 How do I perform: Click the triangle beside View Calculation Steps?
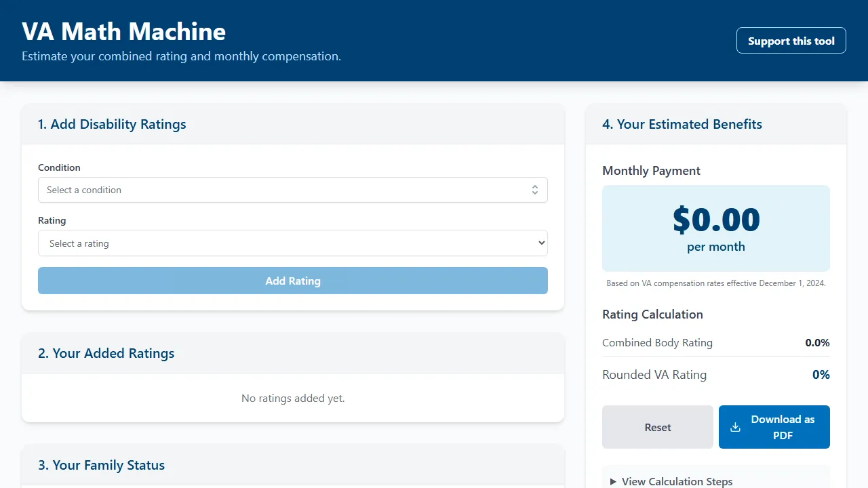pos(614,481)
